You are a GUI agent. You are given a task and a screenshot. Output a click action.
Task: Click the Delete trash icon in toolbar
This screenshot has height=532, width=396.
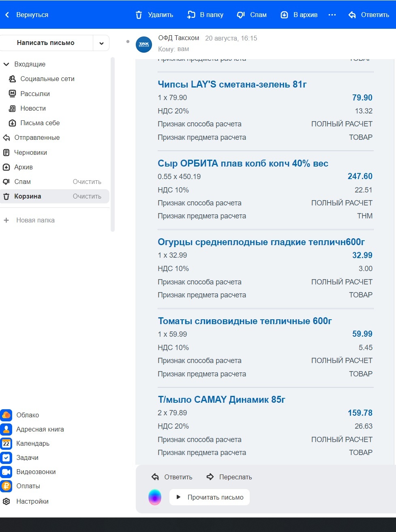point(139,15)
